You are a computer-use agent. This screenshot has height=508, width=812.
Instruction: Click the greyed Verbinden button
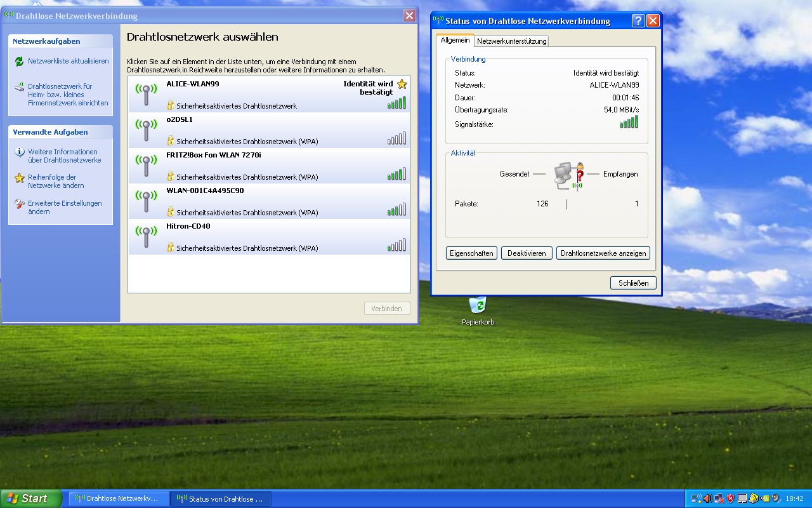[x=387, y=309]
